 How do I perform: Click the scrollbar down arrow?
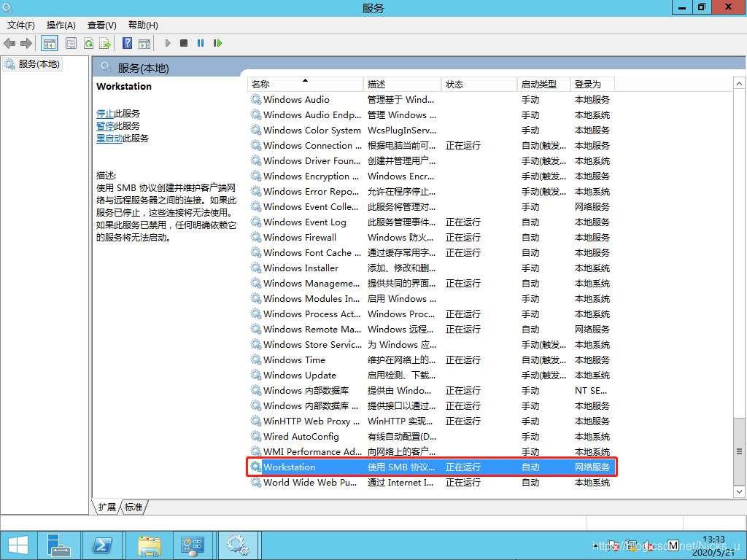pos(739,491)
